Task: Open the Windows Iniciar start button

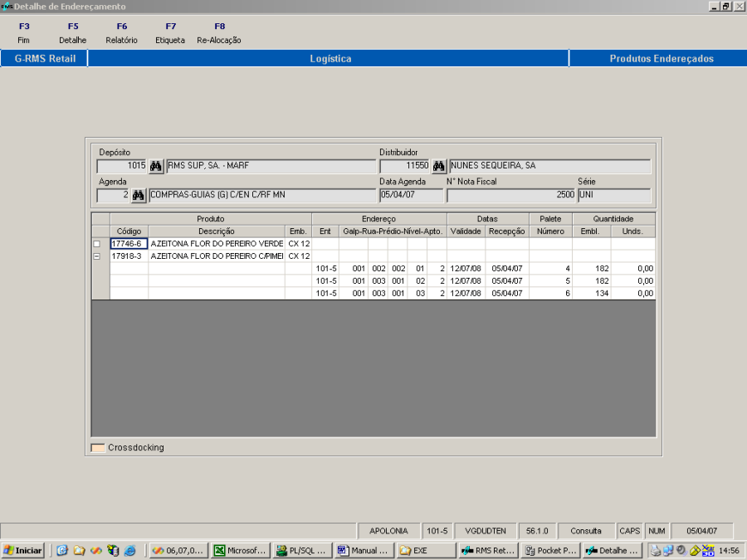Action: click(x=23, y=550)
